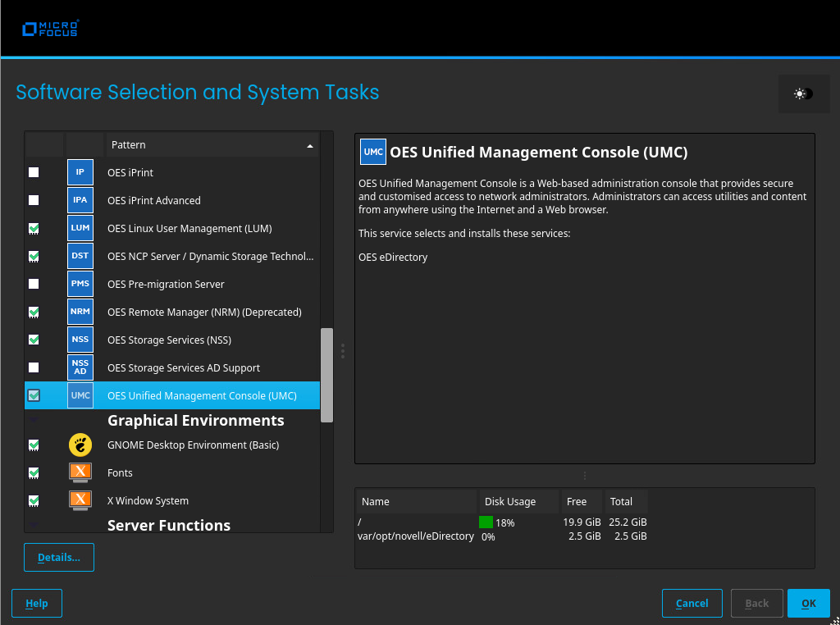Viewport: 840px width, 625px height.
Task: Uncheck OES Storage Services (NSS)
Action: [x=34, y=340]
